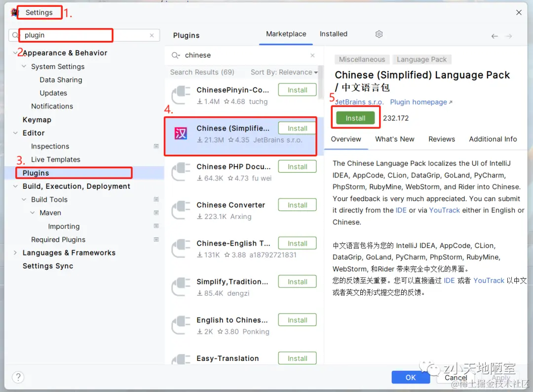The height and width of the screenshot is (392, 533).
Task: Install Chinese (Simplifie... from the list
Action: [x=297, y=128]
